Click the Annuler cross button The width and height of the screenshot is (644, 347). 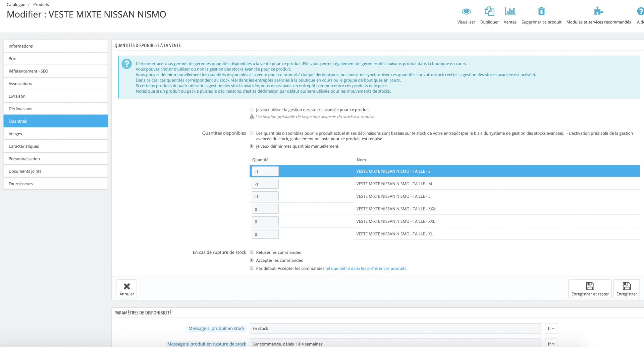127,289
